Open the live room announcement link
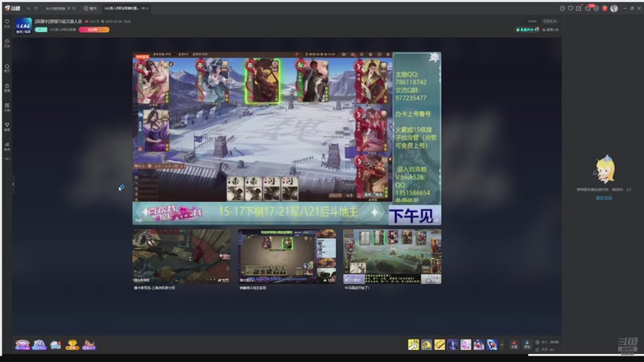This screenshot has width=644, height=362. click(x=551, y=30)
